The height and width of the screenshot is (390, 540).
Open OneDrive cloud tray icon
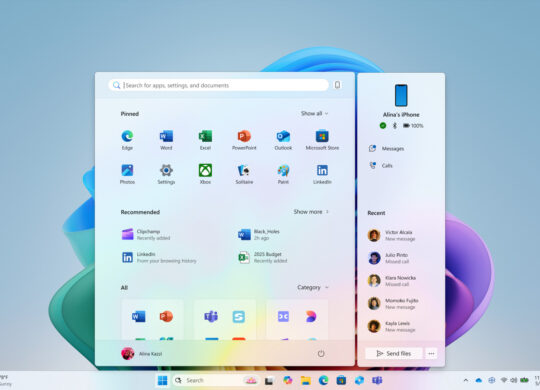tap(479, 380)
